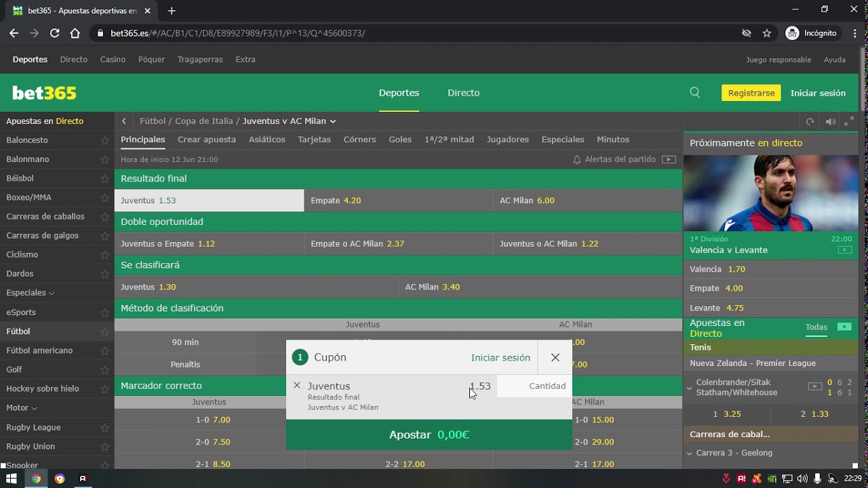Open the Córners tab
Screen dimensions: 868x488
(359, 140)
